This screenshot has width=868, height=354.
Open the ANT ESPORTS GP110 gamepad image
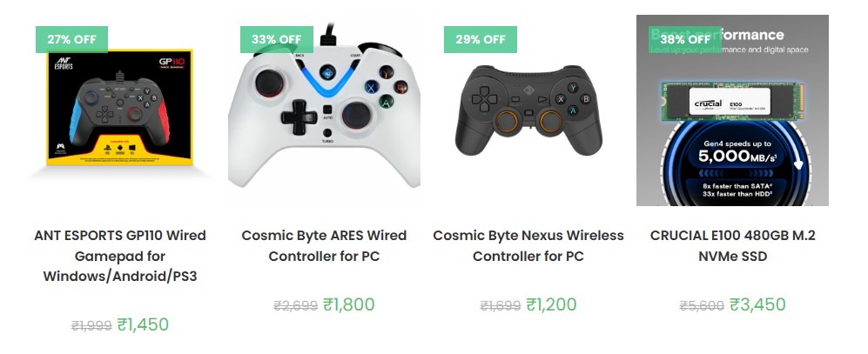click(120, 109)
